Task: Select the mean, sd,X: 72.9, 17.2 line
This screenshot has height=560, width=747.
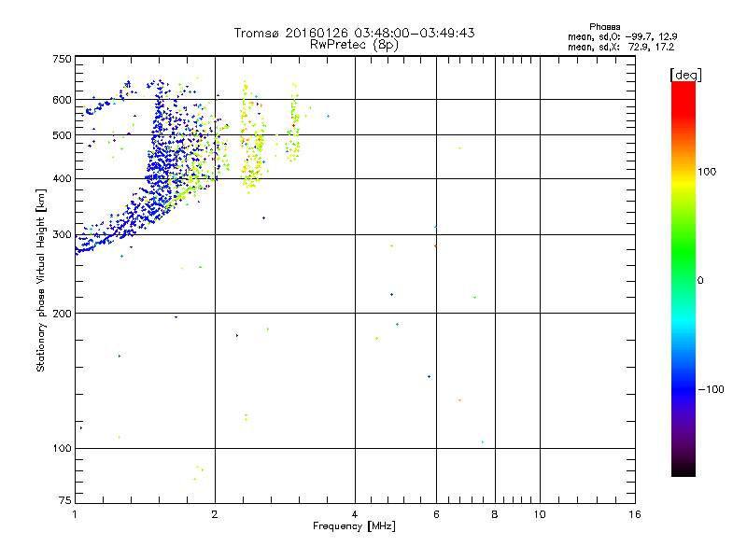Action: [621, 47]
